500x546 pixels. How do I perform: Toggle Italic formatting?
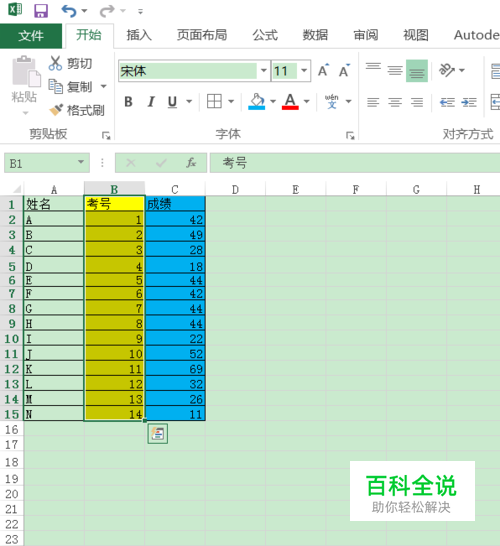coord(151,102)
